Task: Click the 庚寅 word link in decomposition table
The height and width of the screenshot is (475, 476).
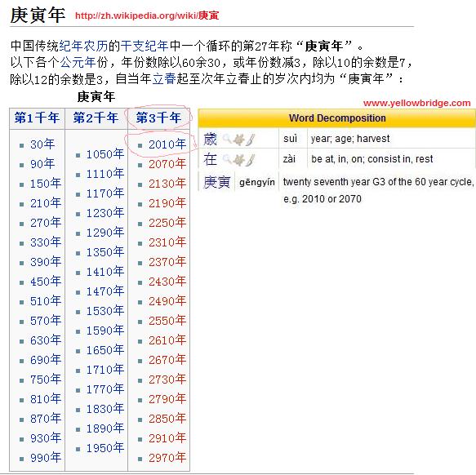Action: [216, 182]
